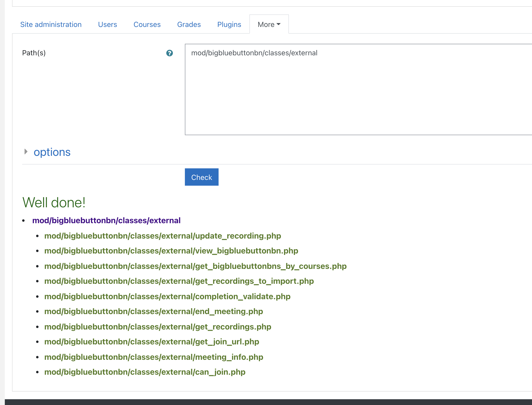The width and height of the screenshot is (532, 405).
Task: Click the options heading link
Action: tap(52, 152)
